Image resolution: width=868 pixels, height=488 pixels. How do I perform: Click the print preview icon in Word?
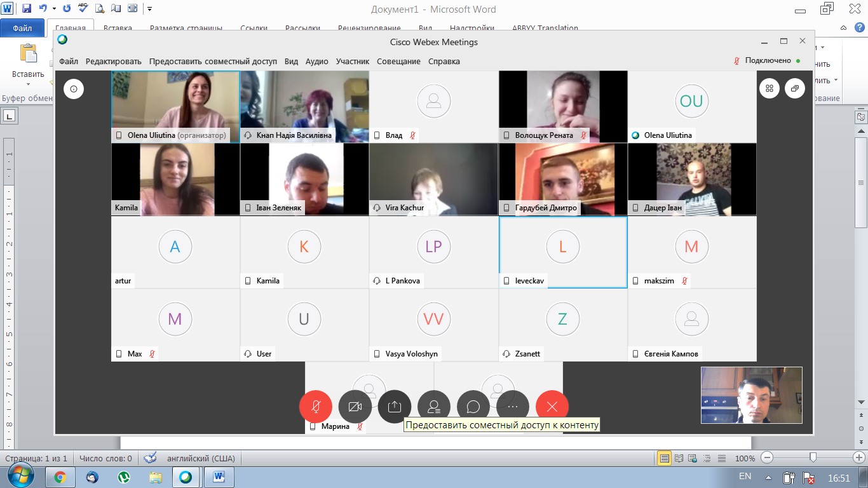(100, 9)
